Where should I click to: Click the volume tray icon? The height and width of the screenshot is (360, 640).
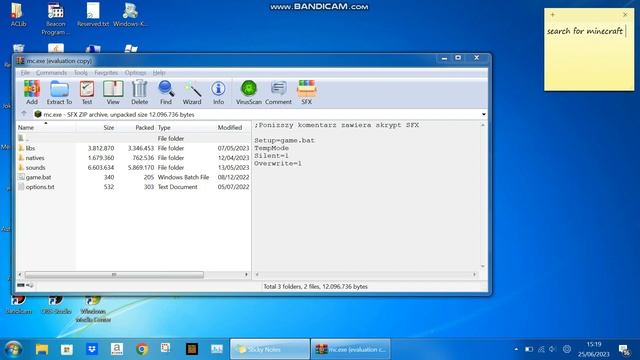point(553,349)
